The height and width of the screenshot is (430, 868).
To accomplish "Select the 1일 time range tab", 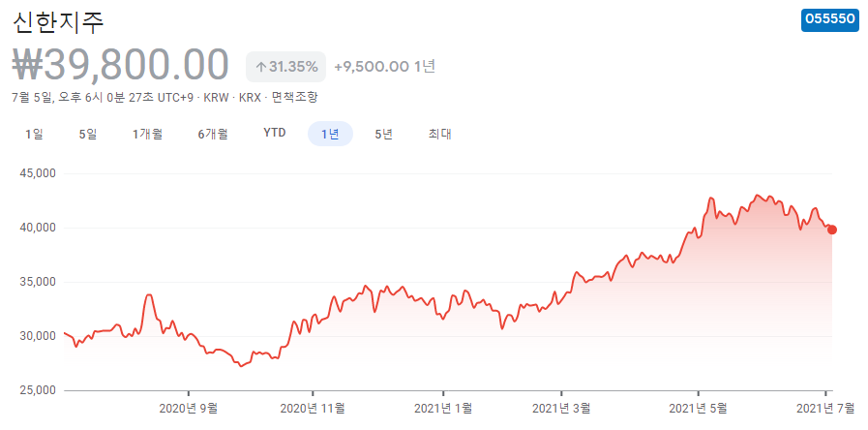I will click(34, 134).
